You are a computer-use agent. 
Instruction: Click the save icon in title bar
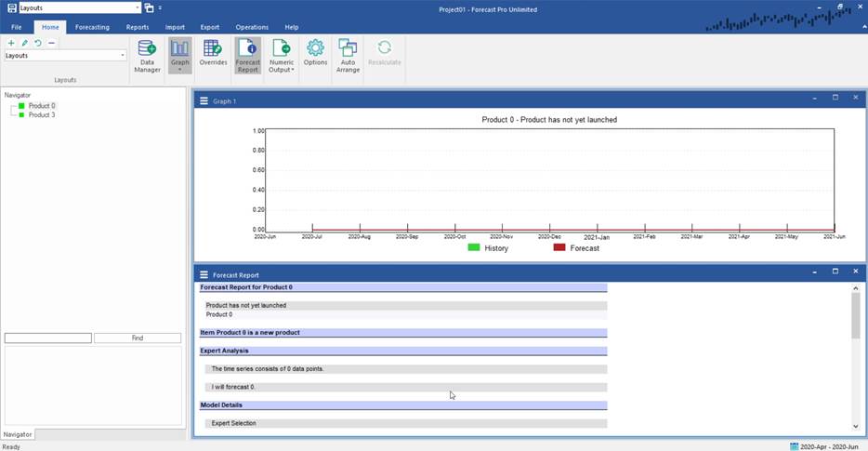(11, 7)
